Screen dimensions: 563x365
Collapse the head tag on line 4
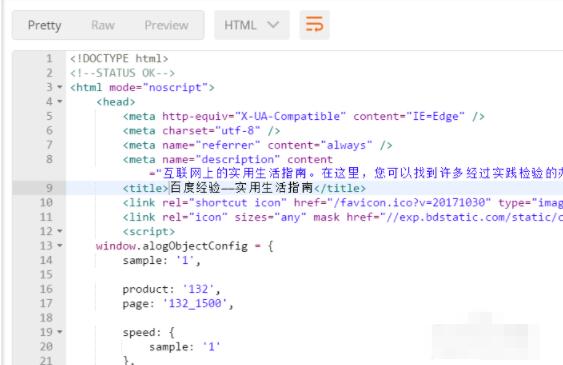click(60, 102)
